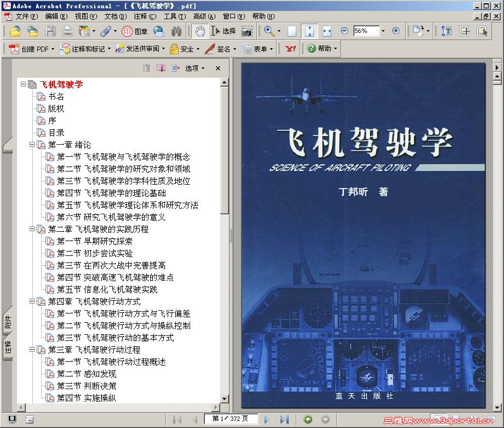The image size is (504, 428).
Task: Open a file with the folder icon
Action: (15, 31)
